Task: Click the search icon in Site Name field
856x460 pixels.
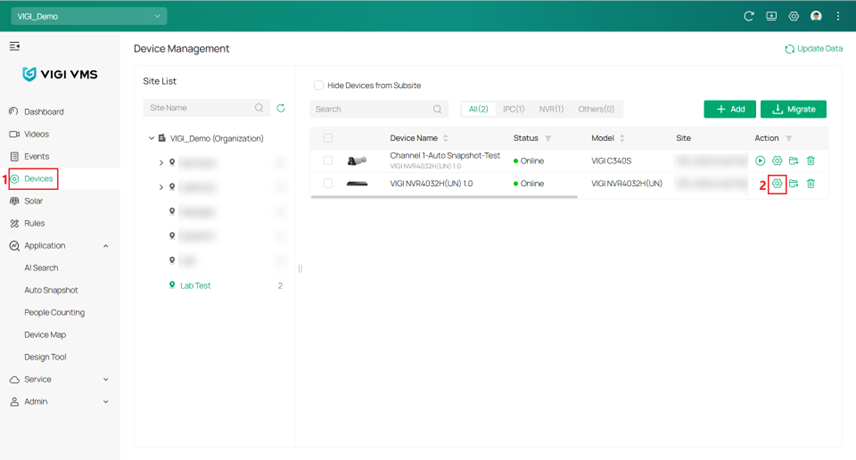Action: point(259,108)
